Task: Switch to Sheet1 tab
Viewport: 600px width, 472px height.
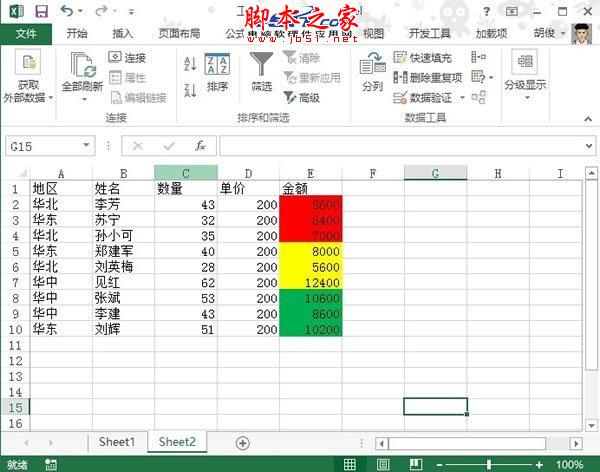Action: tap(117, 442)
